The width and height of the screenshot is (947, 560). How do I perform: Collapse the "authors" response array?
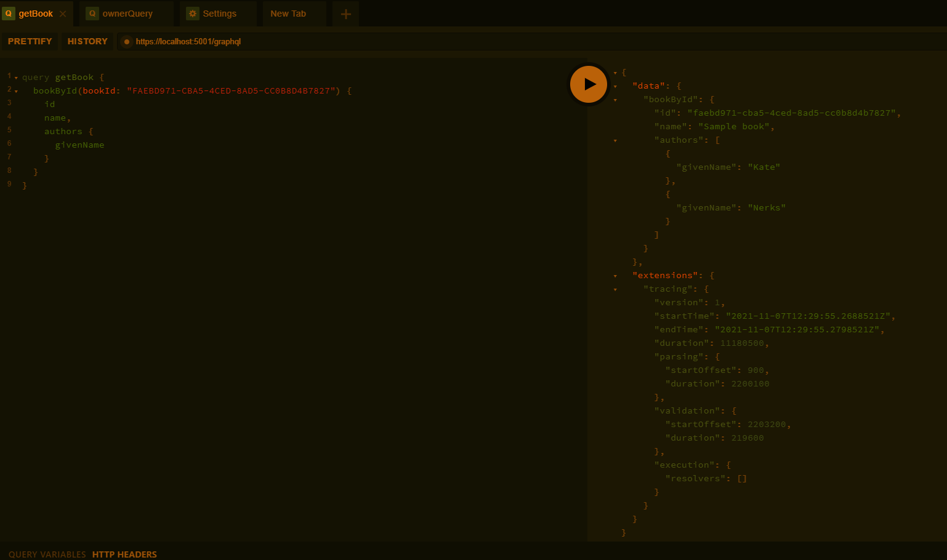(x=615, y=141)
